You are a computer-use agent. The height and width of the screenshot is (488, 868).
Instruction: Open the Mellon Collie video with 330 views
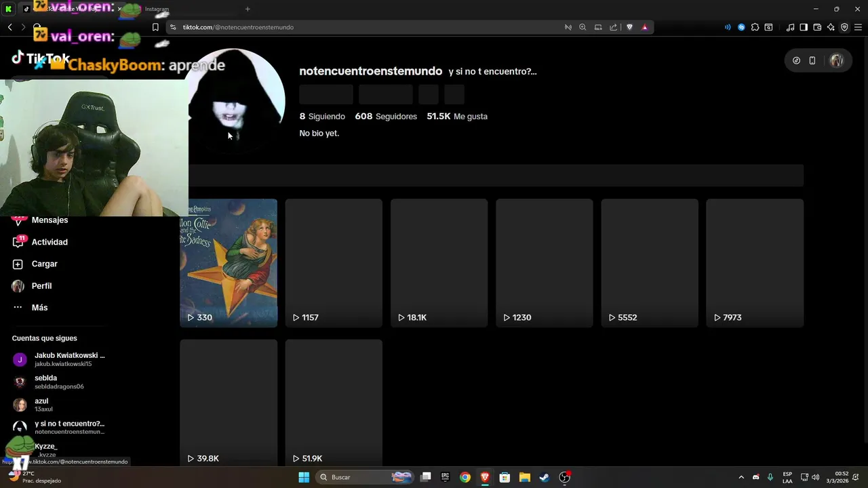coord(229,263)
